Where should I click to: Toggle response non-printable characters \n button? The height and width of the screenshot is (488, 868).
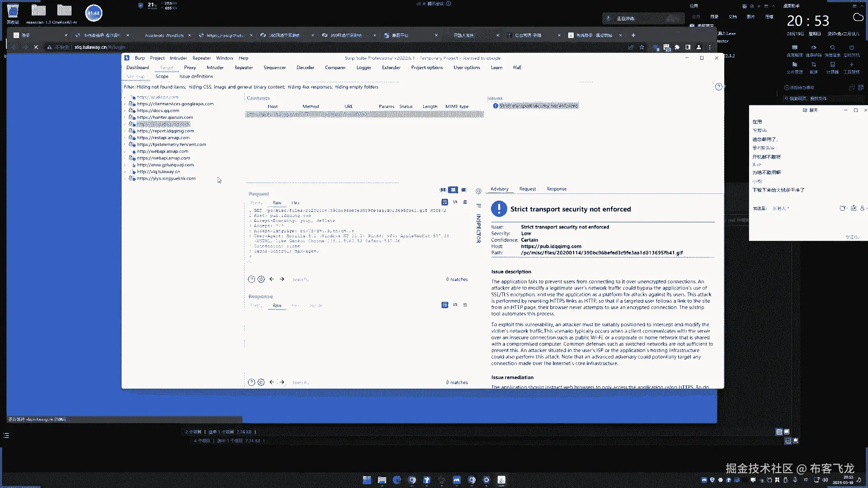[x=455, y=305]
